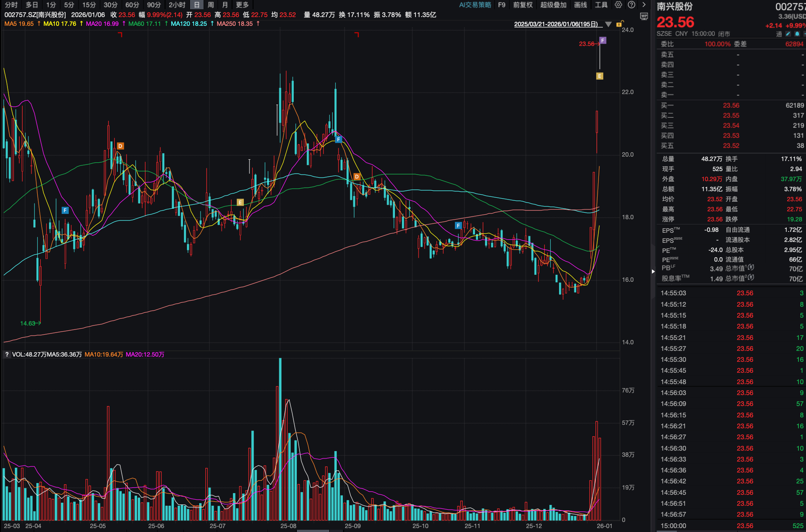Open the 工具 tools menu

tap(601, 5)
